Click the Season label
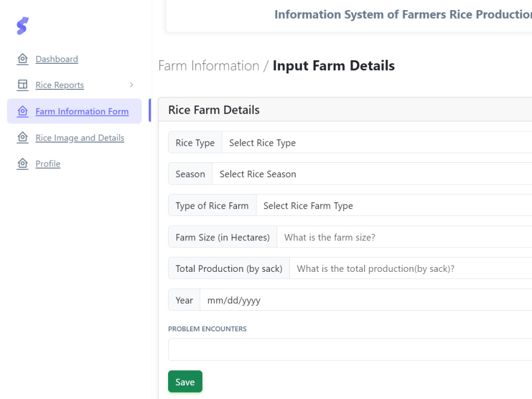Screen dimensions: 532x399 (190, 174)
